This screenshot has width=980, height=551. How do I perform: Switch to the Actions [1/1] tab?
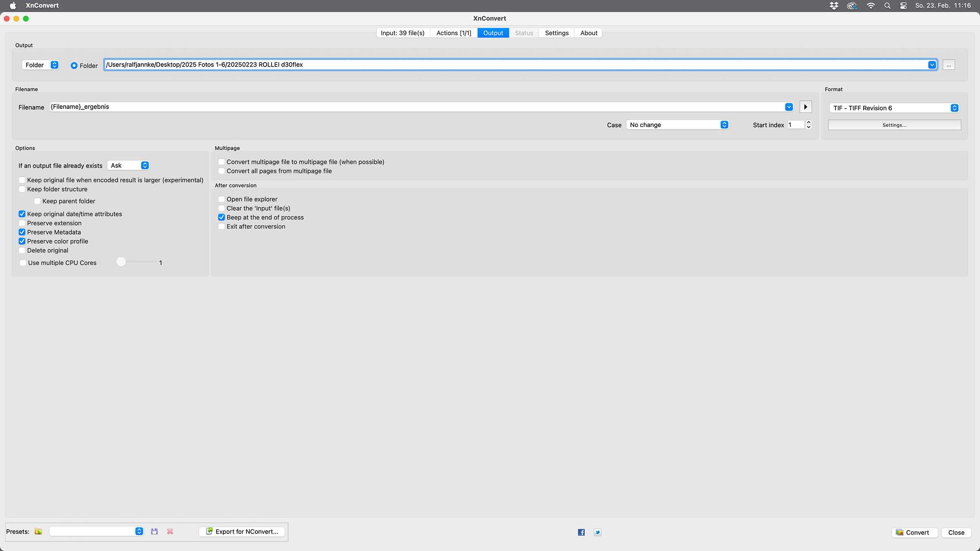[x=454, y=33]
